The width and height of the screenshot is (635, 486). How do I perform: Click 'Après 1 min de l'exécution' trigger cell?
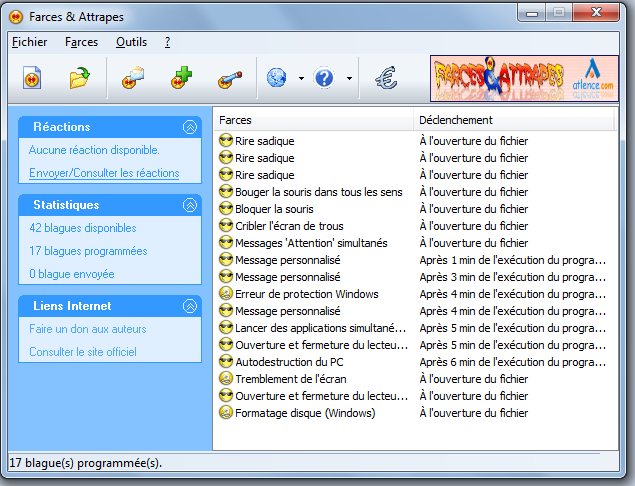point(513,260)
